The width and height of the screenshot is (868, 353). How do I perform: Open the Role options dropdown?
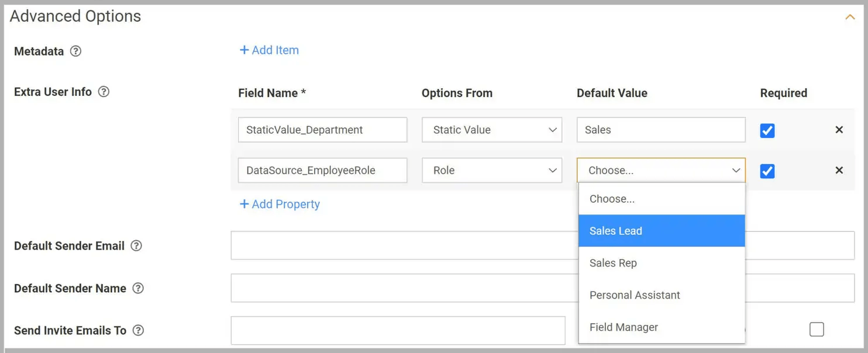coord(492,170)
